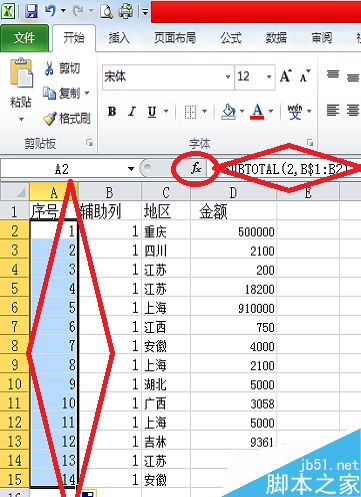Screen dimensions: 361x497
Task: Click the Borders icon
Action: pos(190,112)
